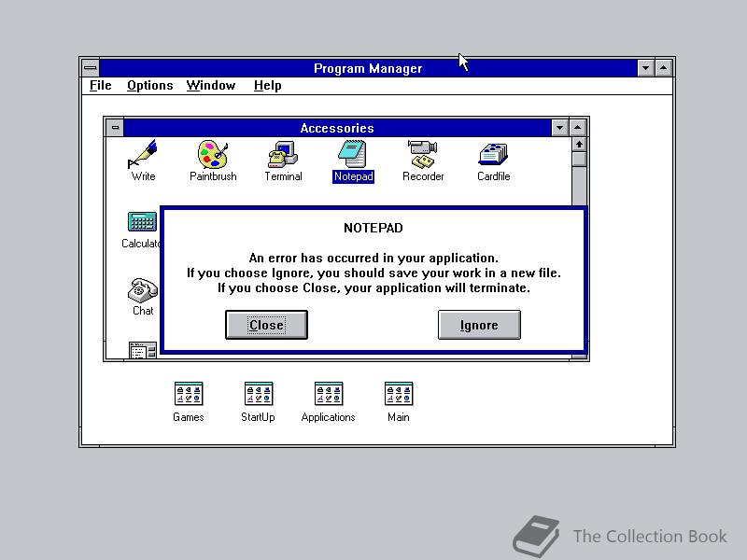Click the Accessories vertical scrollbar thumb
Image resolution: width=747 pixels, height=560 pixels.
tap(579, 159)
